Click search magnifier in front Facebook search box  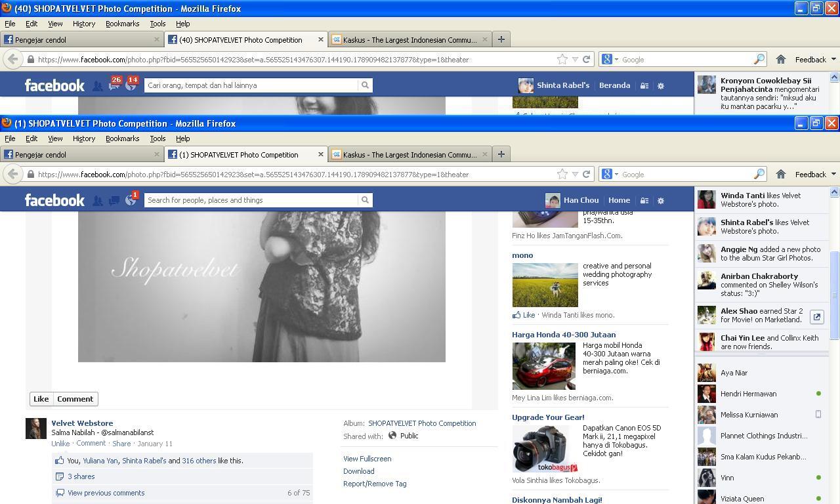365,200
